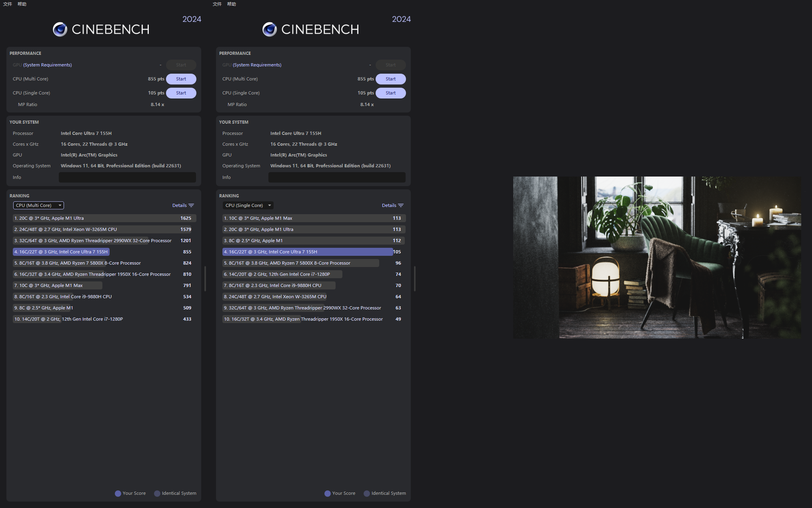Open 文件 menu in left window
812x508 pixels.
click(8, 4)
